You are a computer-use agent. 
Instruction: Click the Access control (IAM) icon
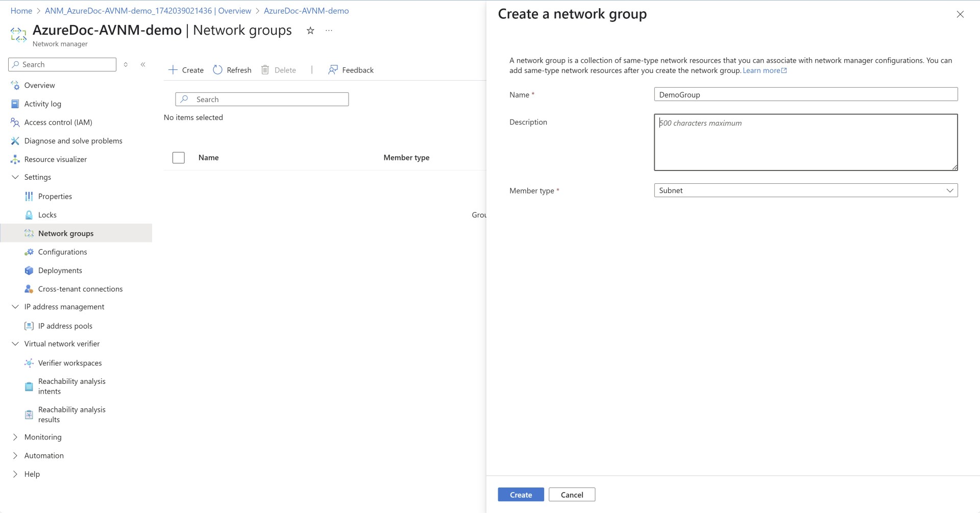click(15, 123)
